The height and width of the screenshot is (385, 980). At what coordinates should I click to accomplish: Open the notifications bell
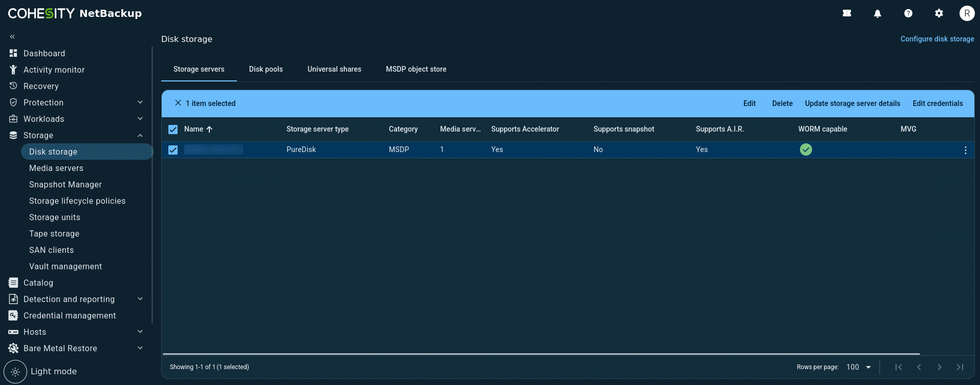tap(878, 13)
